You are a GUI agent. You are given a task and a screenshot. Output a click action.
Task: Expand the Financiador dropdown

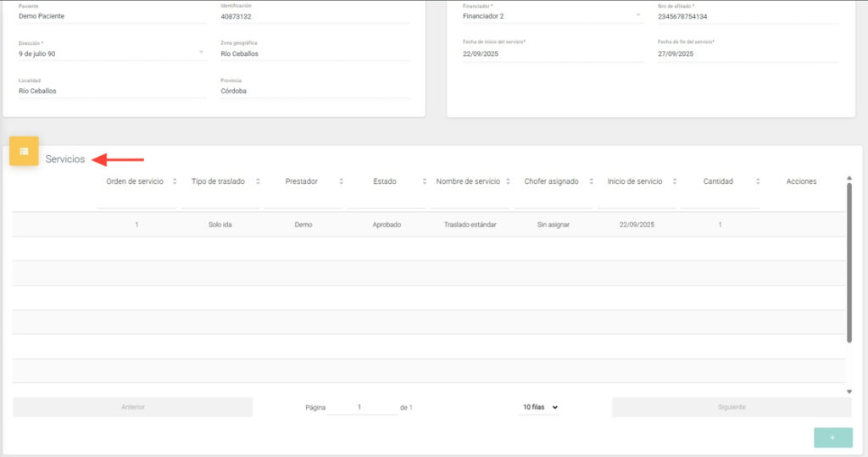[637, 16]
